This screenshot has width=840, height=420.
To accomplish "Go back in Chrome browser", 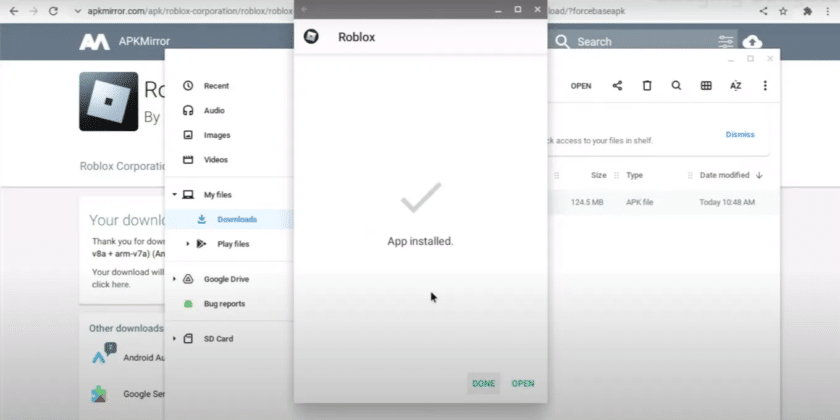I will click(13, 11).
